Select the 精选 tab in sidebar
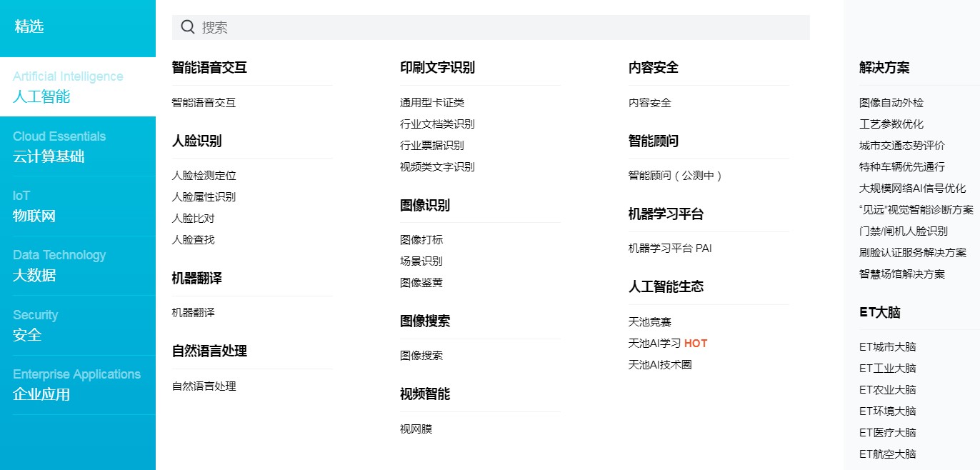The width and height of the screenshot is (980, 470). [x=29, y=27]
